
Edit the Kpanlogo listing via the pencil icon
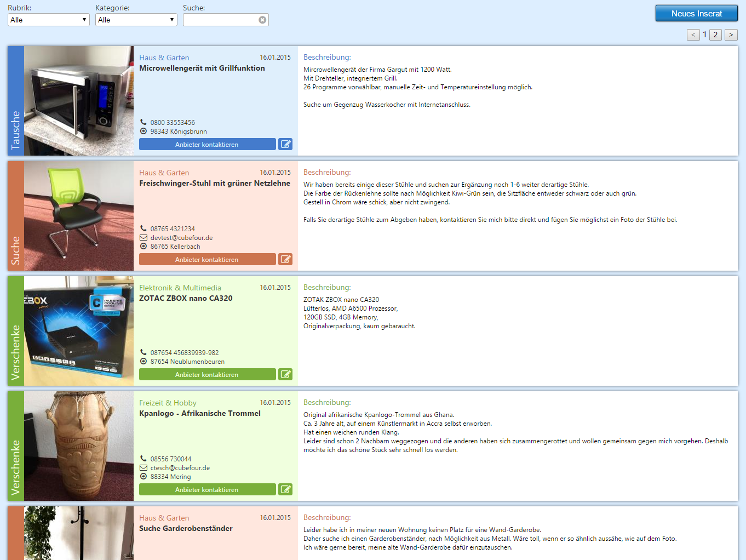[285, 489]
